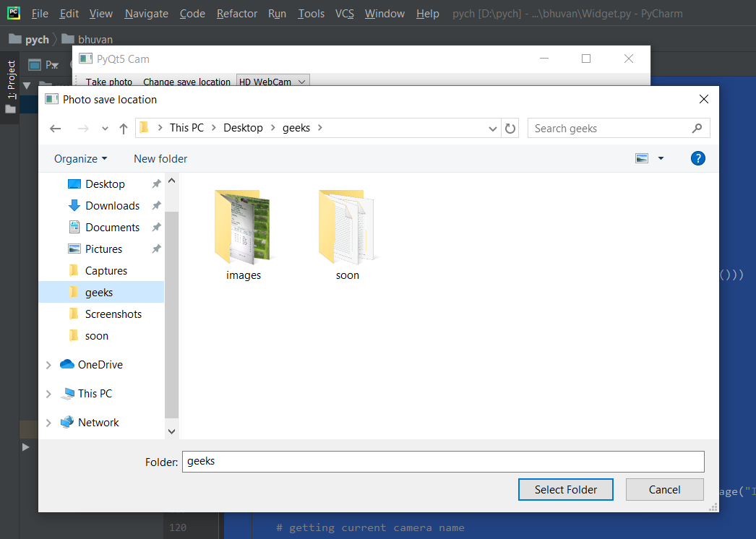Open view options dropdown arrow

(x=661, y=158)
